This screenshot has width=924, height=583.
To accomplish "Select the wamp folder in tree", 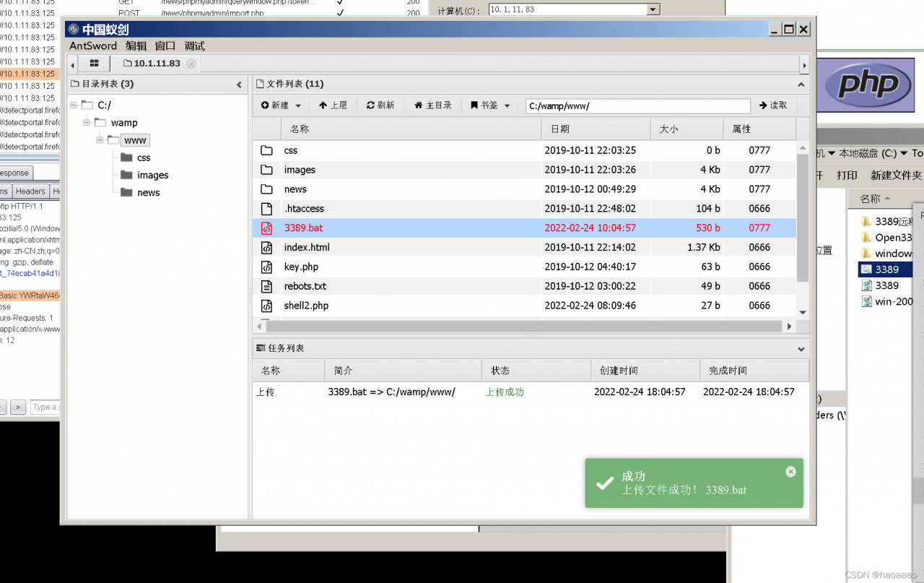I will [124, 123].
